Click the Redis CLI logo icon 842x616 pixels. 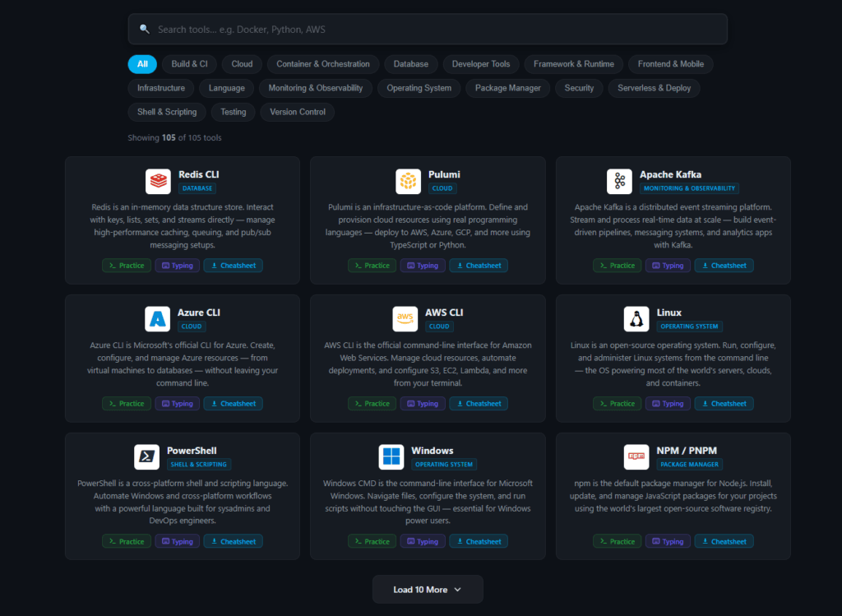click(x=158, y=181)
